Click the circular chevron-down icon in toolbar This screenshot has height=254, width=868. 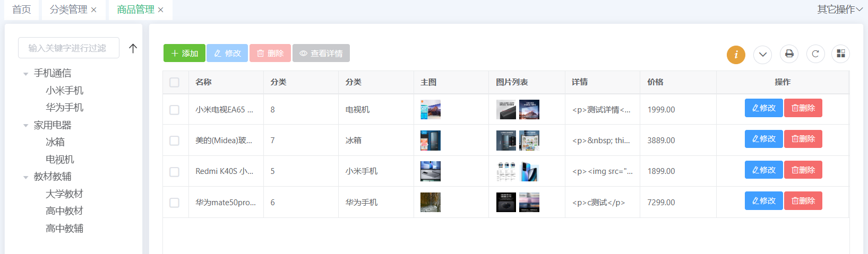point(762,55)
